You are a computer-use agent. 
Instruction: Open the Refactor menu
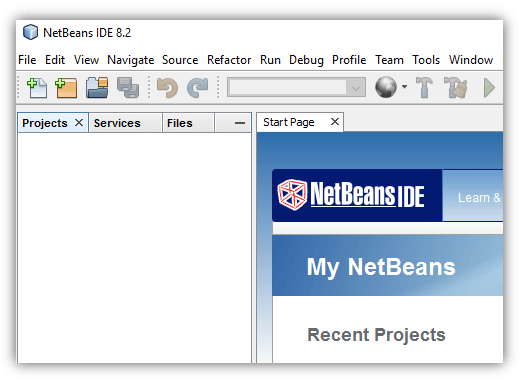coord(229,60)
